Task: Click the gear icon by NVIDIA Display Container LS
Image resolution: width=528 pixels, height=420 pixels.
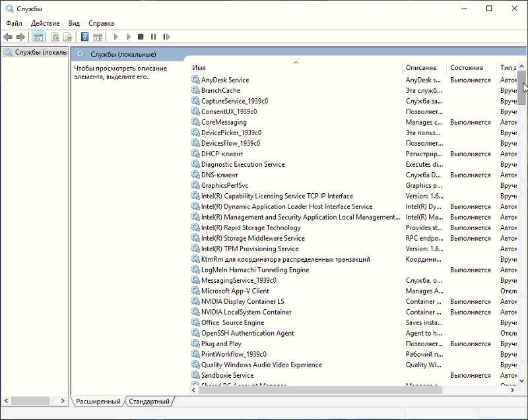Action: click(195, 301)
